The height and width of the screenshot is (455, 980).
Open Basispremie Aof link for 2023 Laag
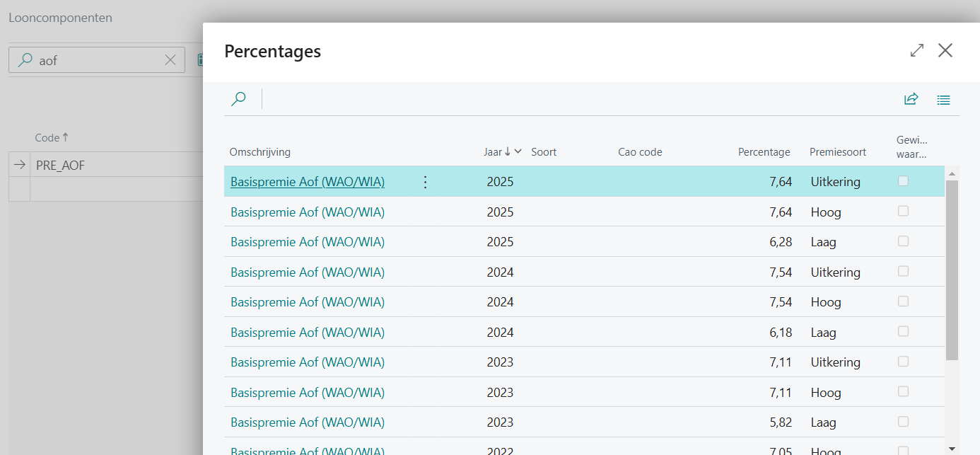[308, 422]
